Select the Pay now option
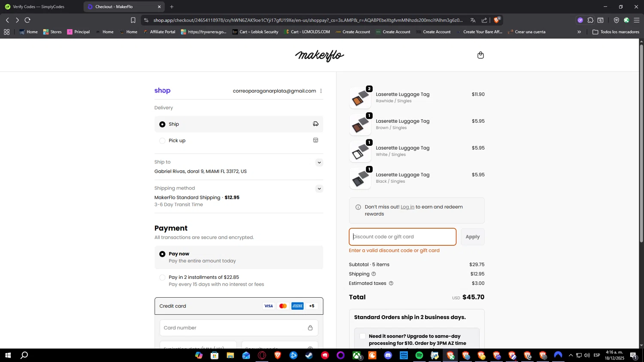644x362 pixels. point(239,257)
